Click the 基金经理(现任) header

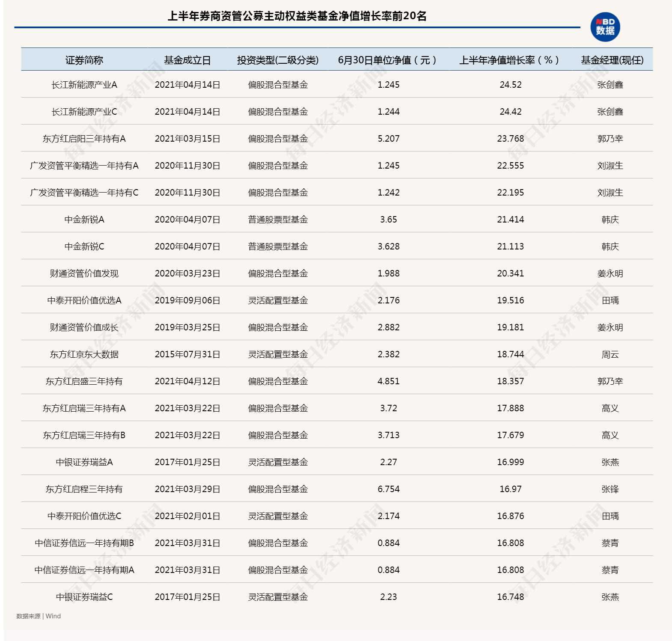tap(612, 60)
